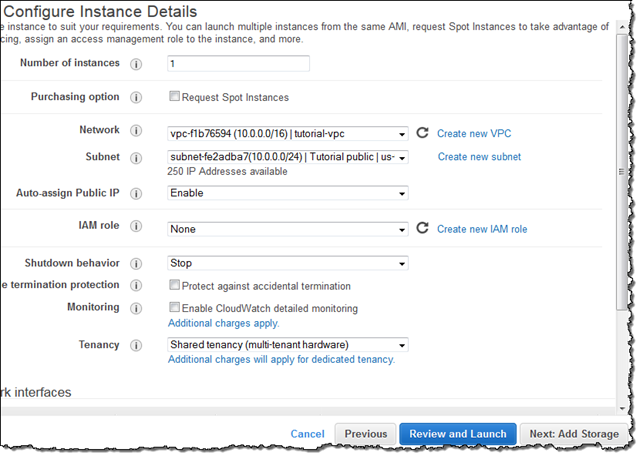Refresh the Network VPC list

pos(422,133)
